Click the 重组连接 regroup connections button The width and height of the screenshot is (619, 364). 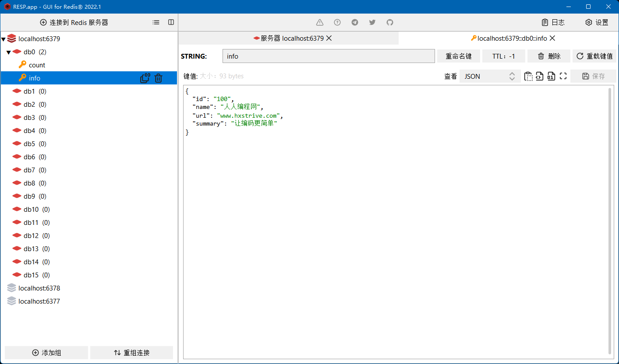[x=131, y=353]
